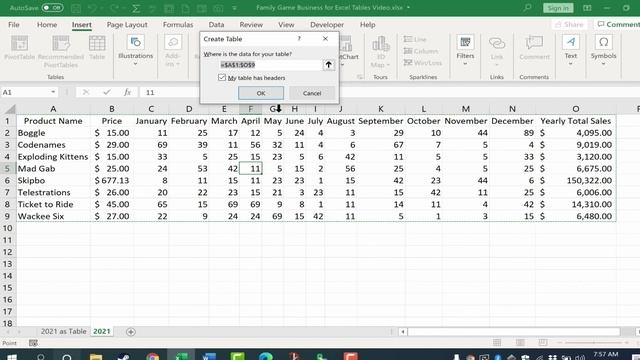Screen dimensions: 640x360
Task: Open the Illustrations group
Action: (136, 51)
